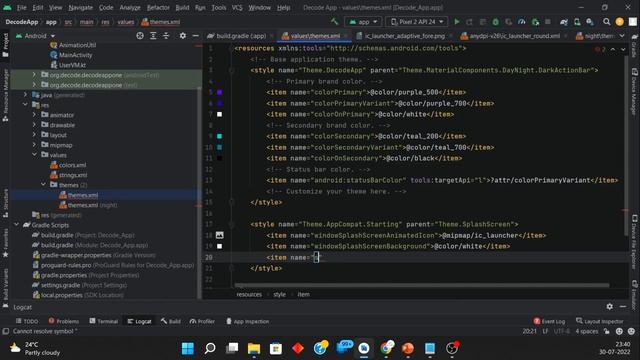Collapse the res folder
This screenshot has width=640, height=360.
(25, 105)
